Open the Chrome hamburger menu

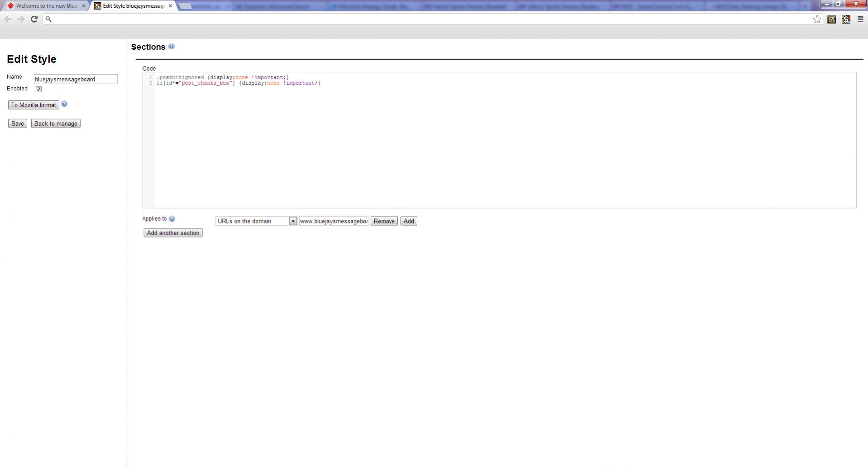tap(860, 19)
